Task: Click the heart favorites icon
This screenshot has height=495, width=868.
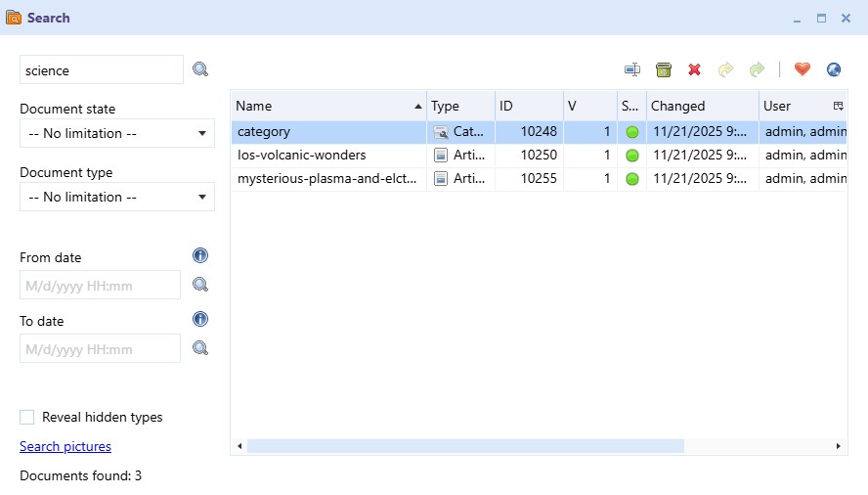Action: (x=803, y=69)
